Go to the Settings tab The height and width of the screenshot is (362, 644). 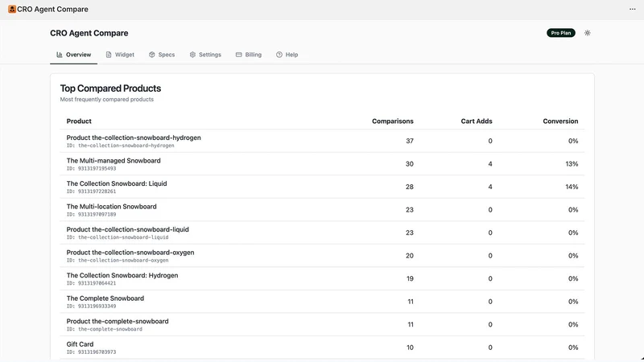click(205, 55)
